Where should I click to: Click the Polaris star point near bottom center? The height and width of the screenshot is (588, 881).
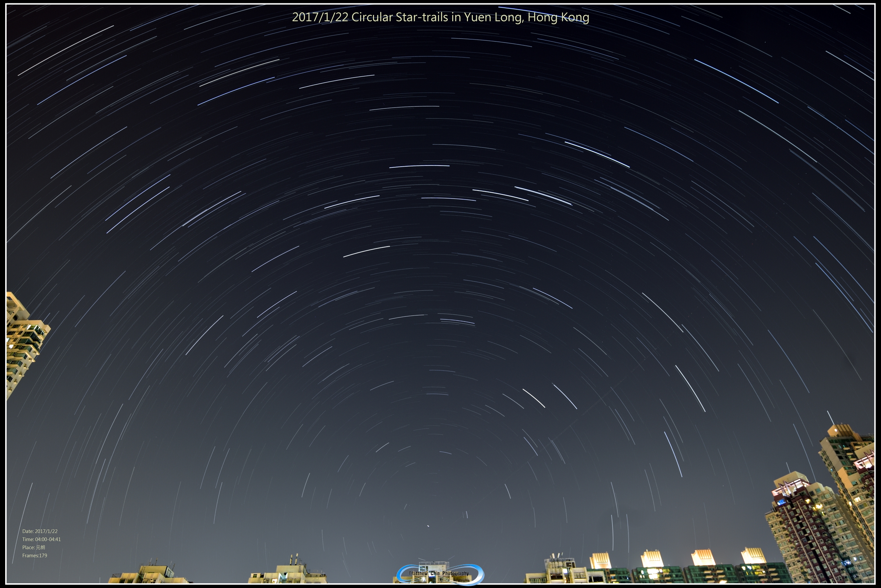(x=428, y=526)
